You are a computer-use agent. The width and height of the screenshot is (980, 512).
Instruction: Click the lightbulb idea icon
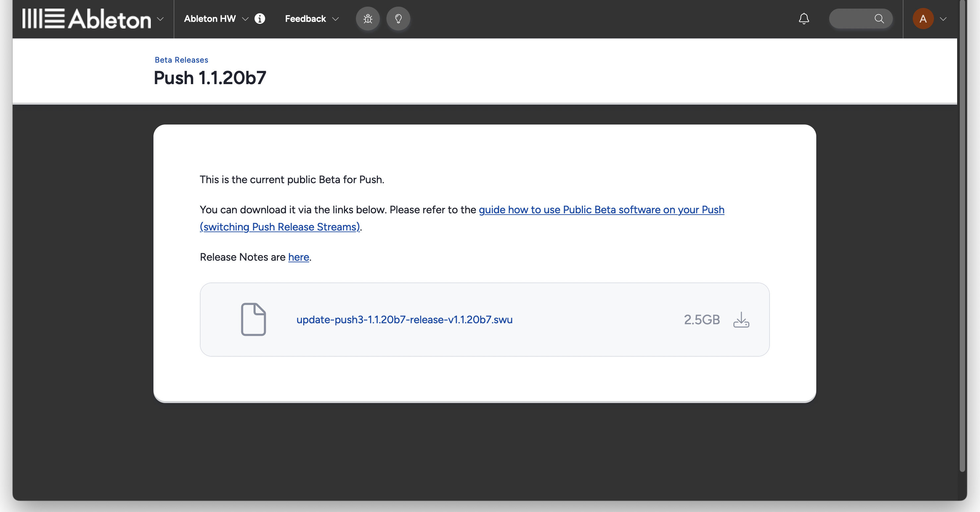coord(398,19)
